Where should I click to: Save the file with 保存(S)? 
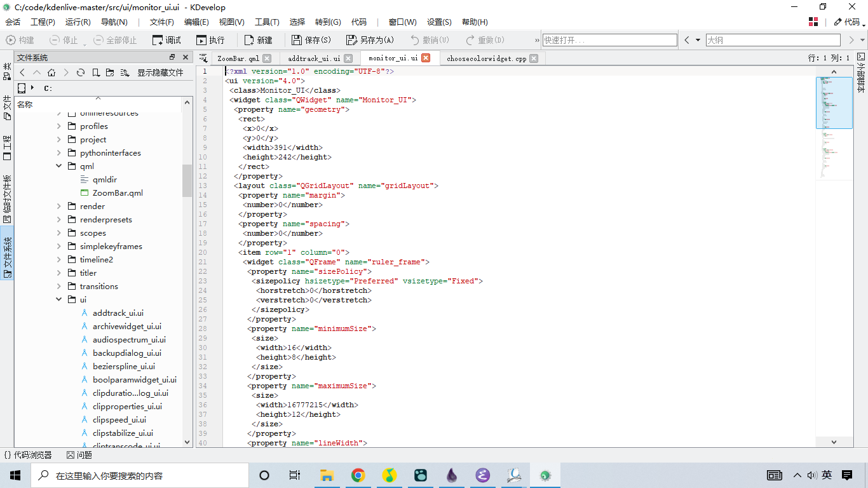click(x=311, y=40)
